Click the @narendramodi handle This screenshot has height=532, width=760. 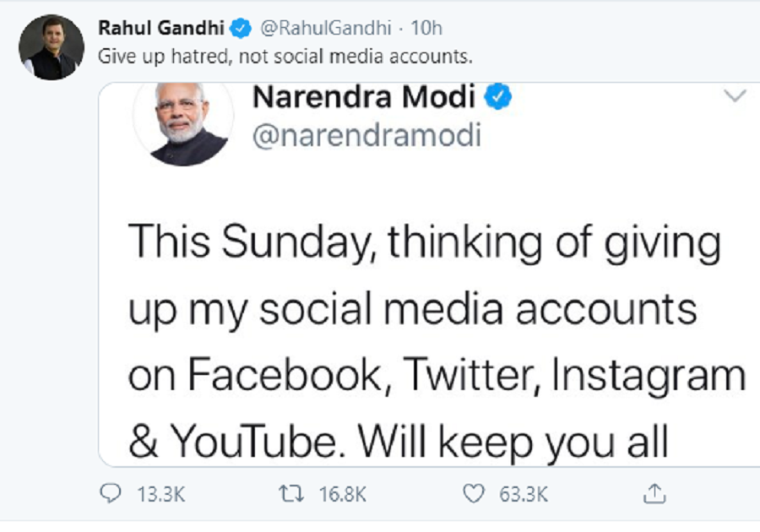(366, 135)
